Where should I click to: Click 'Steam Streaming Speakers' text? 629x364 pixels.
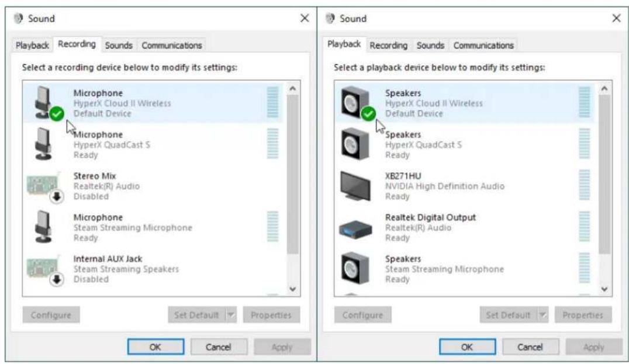point(126,269)
